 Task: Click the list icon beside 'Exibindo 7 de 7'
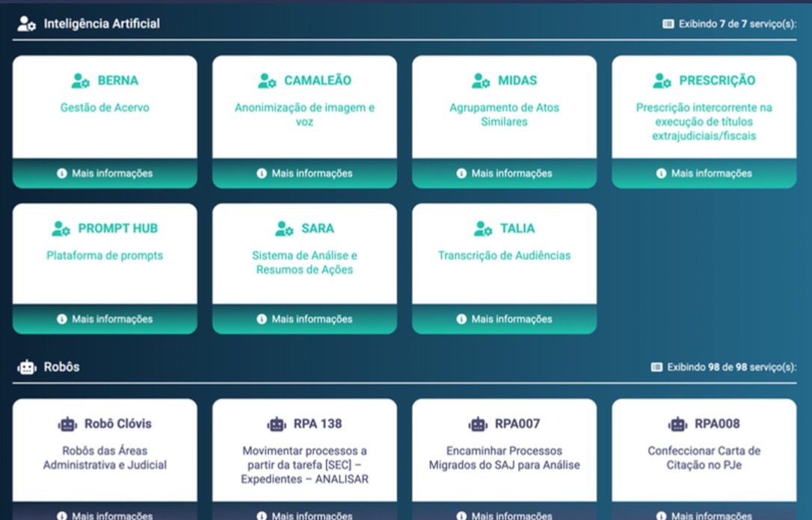click(668, 24)
